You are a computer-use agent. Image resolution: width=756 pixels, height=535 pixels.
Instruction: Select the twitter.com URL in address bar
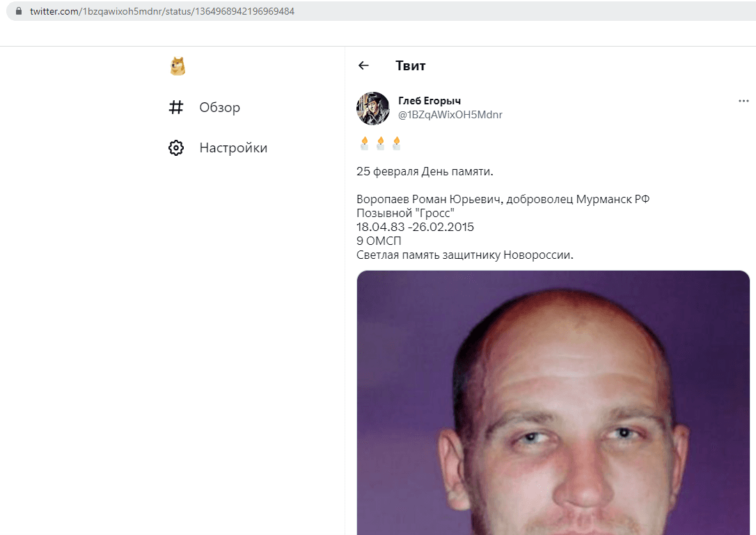[x=162, y=11]
